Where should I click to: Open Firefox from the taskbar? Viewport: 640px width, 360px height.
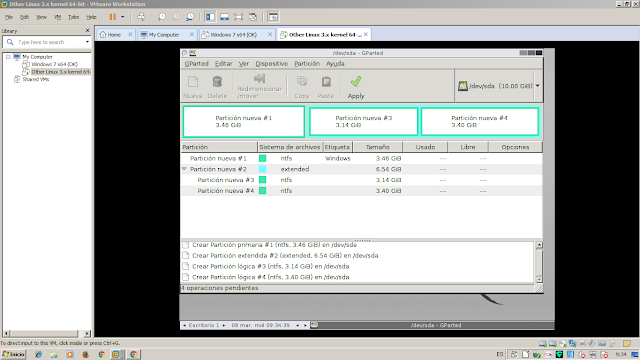tap(86, 354)
